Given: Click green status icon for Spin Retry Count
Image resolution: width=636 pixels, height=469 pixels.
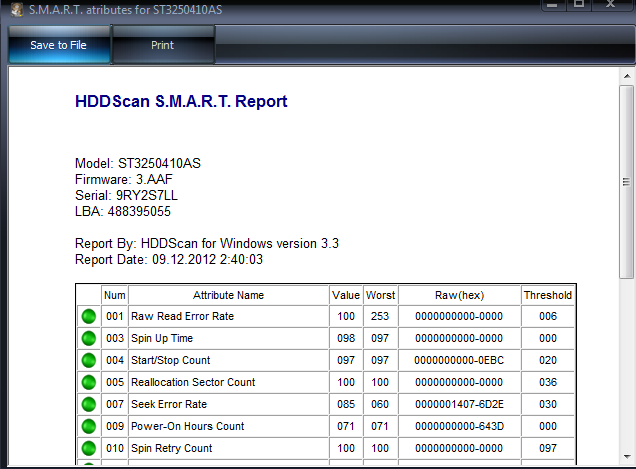Looking at the screenshot, I should (89, 448).
